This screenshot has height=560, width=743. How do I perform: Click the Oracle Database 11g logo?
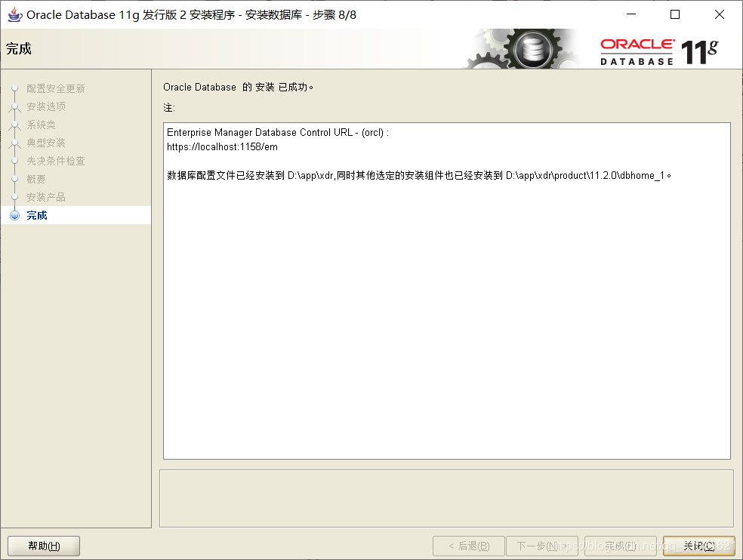(659, 51)
